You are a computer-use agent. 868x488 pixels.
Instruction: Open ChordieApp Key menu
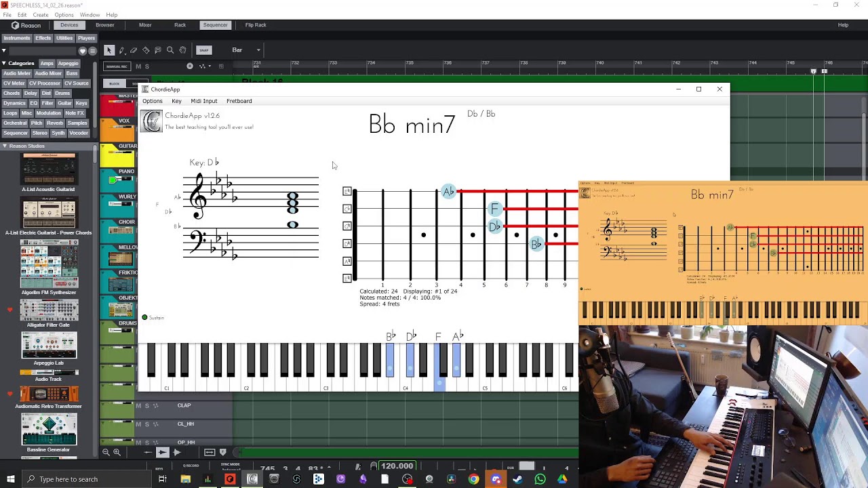[x=176, y=101]
